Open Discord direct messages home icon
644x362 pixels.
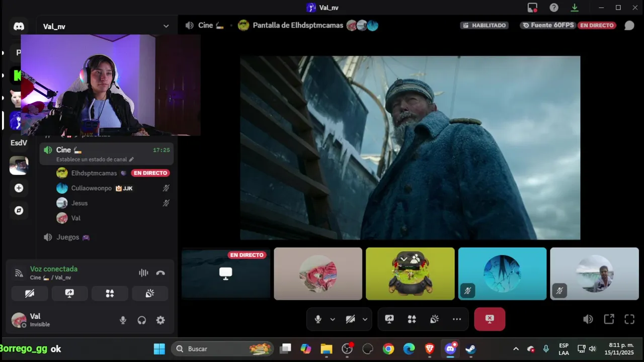(19, 26)
